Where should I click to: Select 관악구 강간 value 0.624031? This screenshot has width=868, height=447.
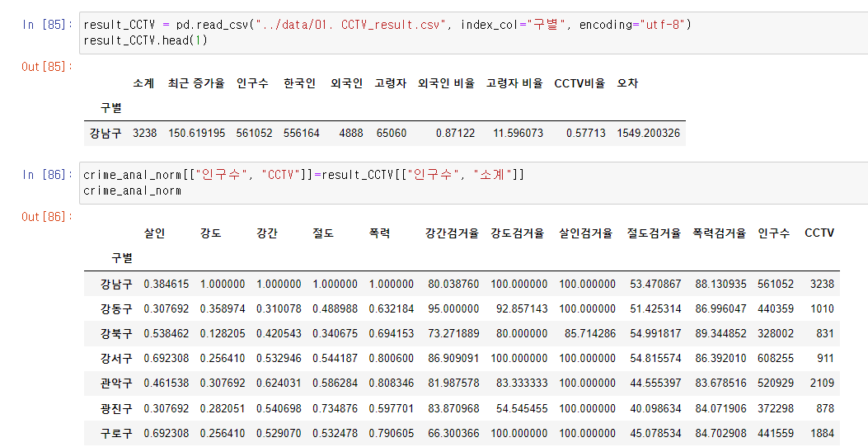[x=279, y=383]
